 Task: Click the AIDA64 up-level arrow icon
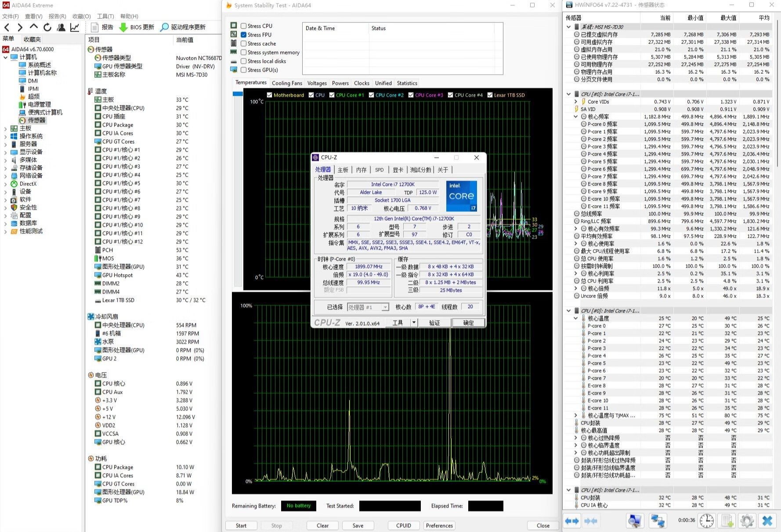click(33, 27)
